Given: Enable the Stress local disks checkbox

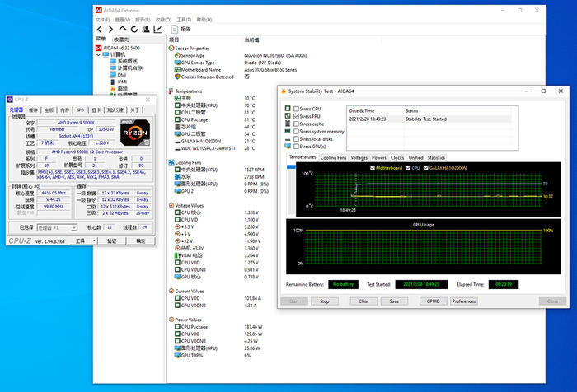Looking at the screenshot, I should coord(296,139).
